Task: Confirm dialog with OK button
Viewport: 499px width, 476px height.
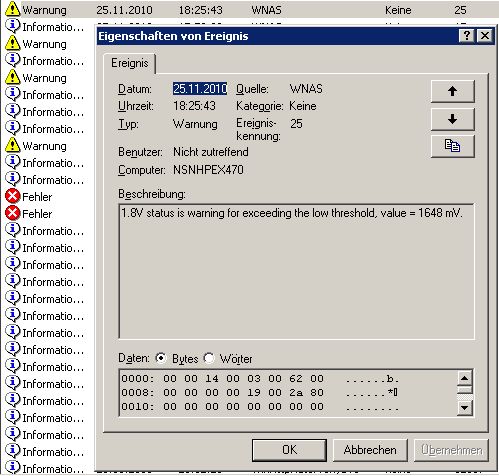Action: [289, 450]
